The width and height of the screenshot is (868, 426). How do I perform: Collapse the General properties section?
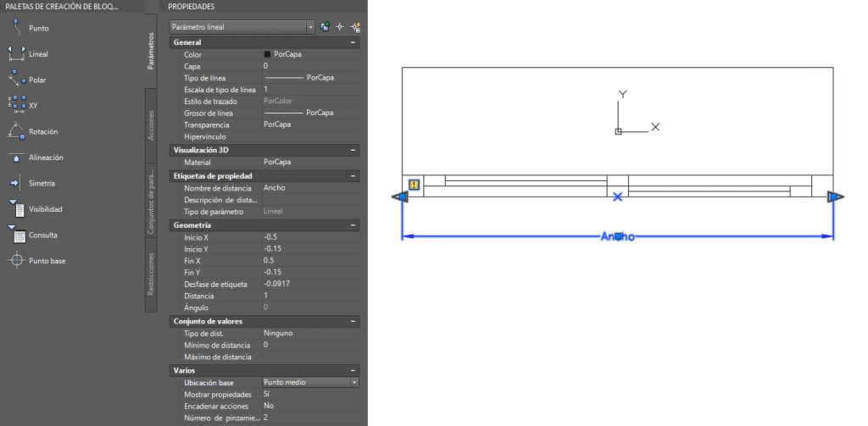(353, 42)
